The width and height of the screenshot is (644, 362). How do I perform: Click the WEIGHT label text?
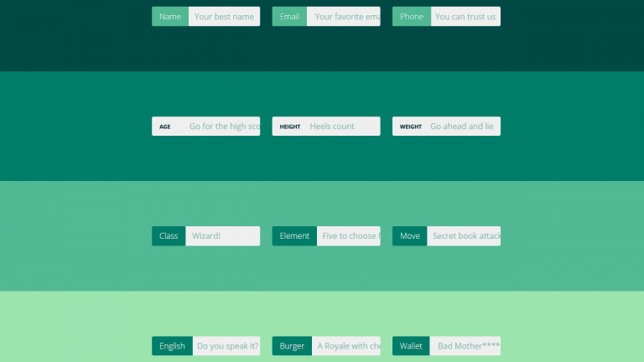click(x=411, y=127)
